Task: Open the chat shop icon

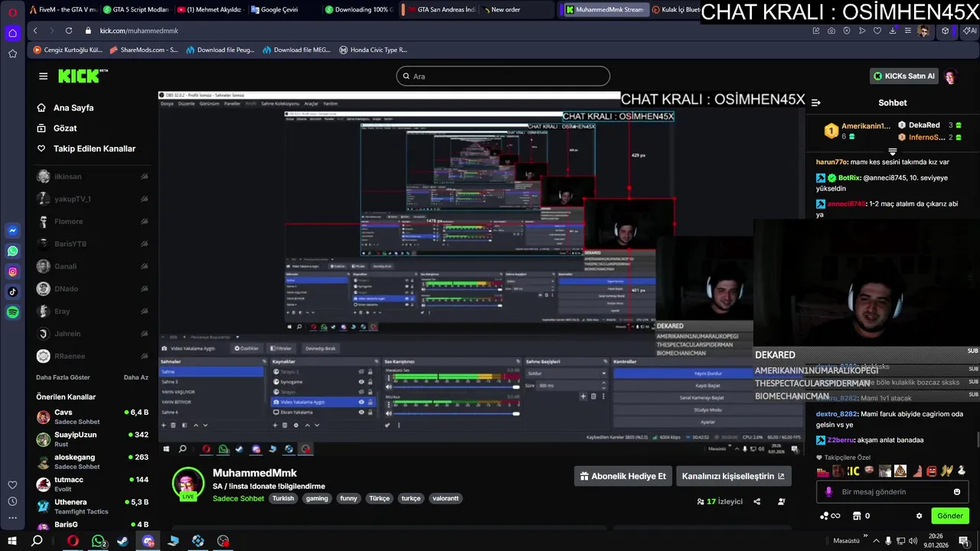Action: click(x=857, y=516)
